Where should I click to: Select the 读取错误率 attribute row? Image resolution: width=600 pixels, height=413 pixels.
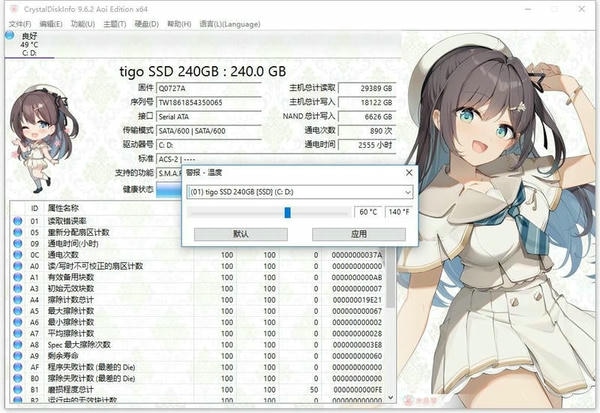click(x=96, y=221)
